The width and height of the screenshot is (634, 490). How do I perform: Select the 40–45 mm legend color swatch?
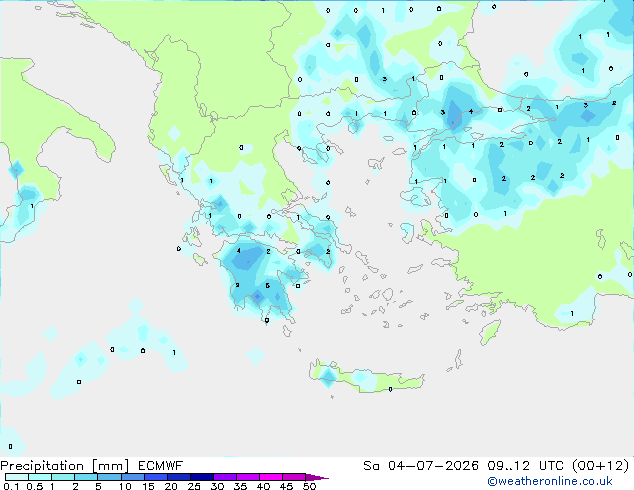[271, 477]
